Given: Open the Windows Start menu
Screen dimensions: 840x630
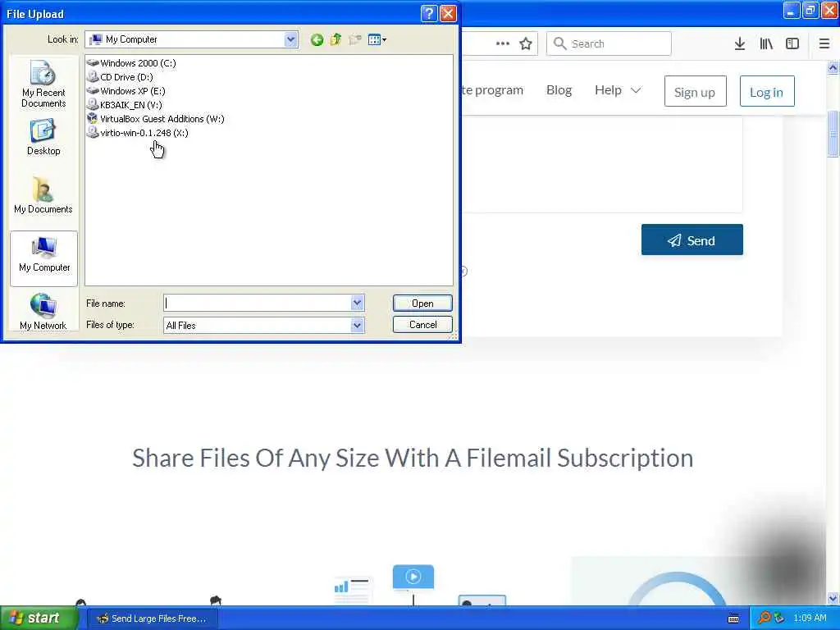Looking at the screenshot, I should pos(38,618).
